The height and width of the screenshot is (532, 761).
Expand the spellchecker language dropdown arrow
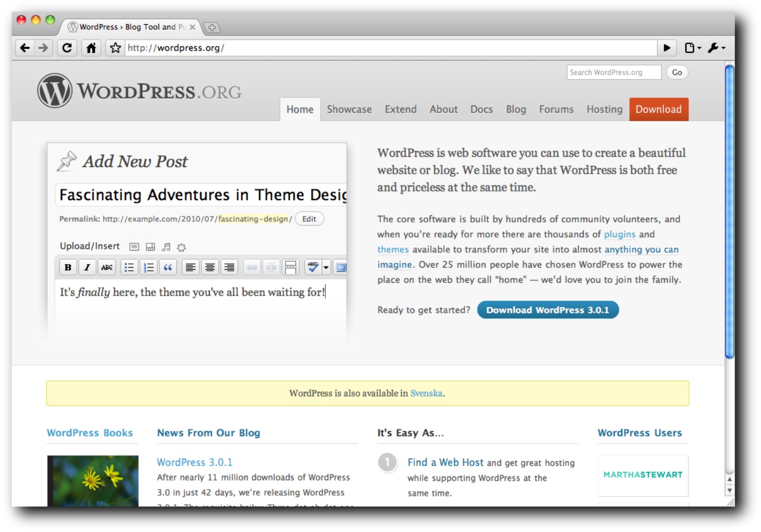[x=326, y=267]
